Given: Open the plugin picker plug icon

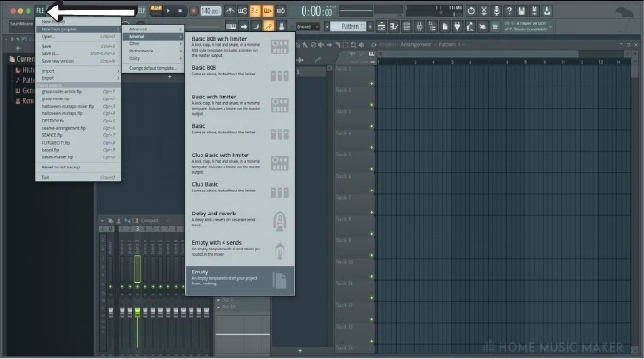Looking at the screenshot, I should tap(457, 27).
